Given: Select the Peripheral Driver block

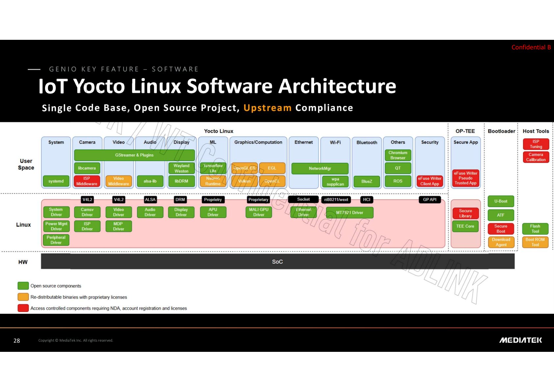Looking at the screenshot, I should click(56, 240).
